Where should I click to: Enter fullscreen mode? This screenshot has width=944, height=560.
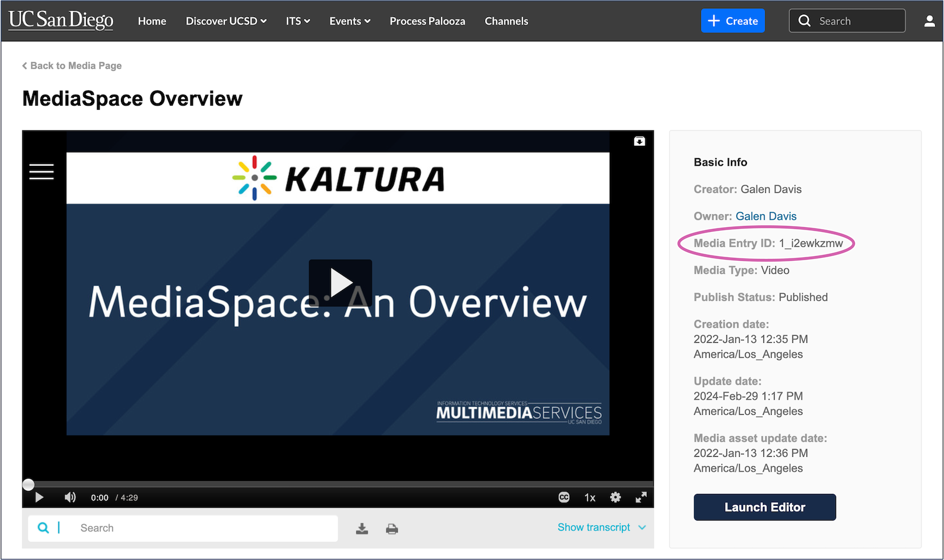[641, 497]
